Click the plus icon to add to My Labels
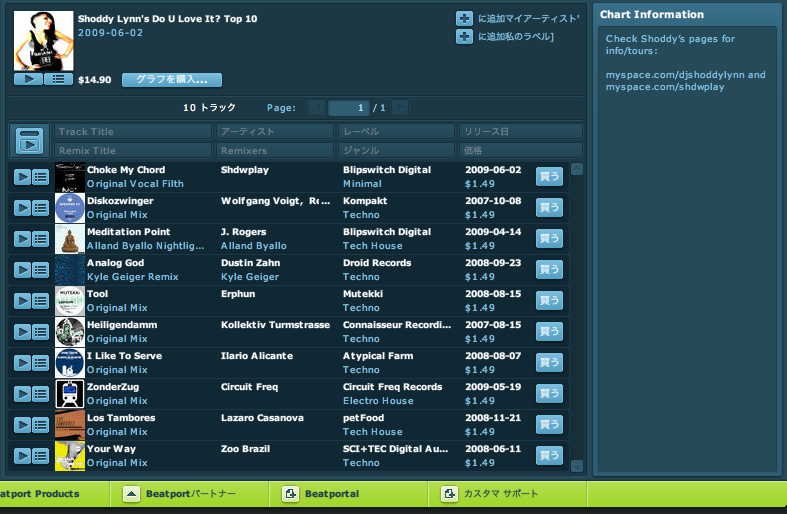Image resolution: width=787 pixels, height=514 pixels. (x=464, y=37)
